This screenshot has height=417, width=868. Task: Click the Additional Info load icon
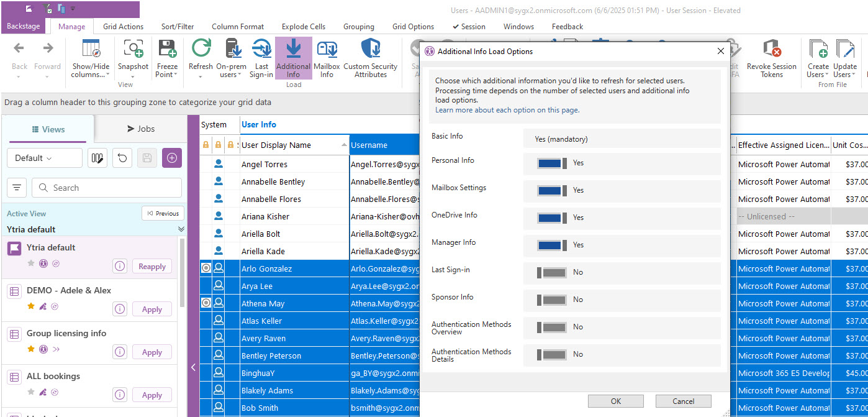(x=293, y=50)
